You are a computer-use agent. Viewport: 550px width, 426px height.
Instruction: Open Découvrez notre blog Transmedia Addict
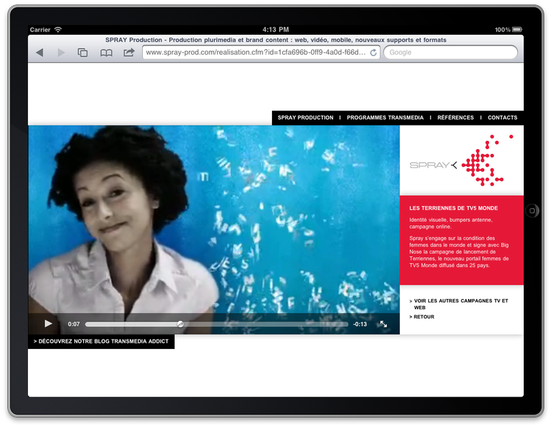click(101, 341)
